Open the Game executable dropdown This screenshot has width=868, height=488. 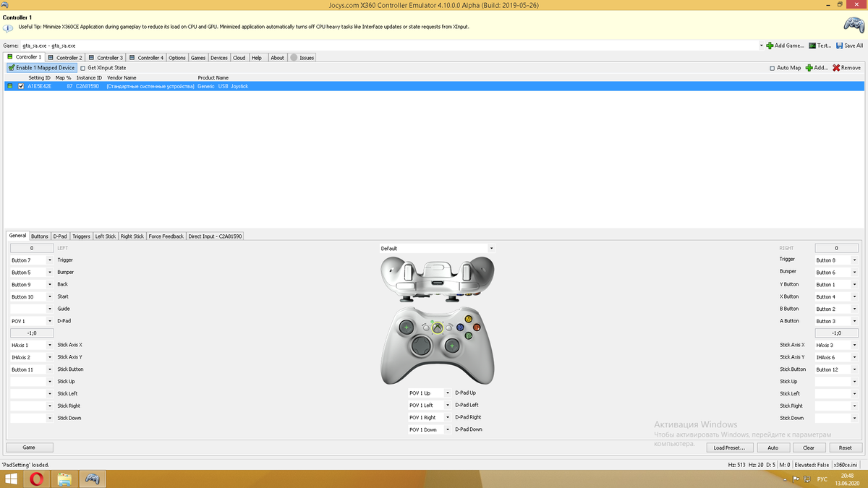pos(761,46)
